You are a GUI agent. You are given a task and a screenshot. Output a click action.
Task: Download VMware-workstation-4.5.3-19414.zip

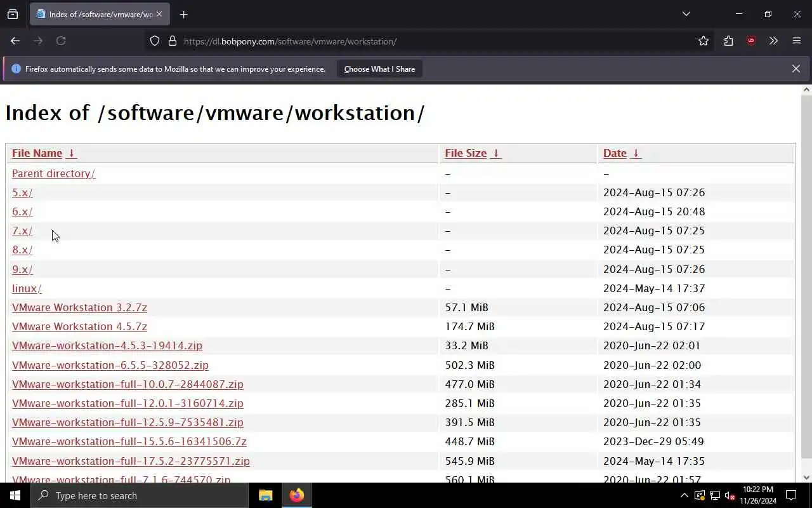coord(107,345)
